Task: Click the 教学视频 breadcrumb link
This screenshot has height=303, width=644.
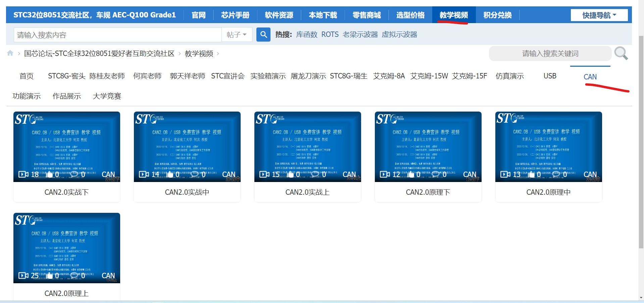Action: pyautogui.click(x=199, y=54)
